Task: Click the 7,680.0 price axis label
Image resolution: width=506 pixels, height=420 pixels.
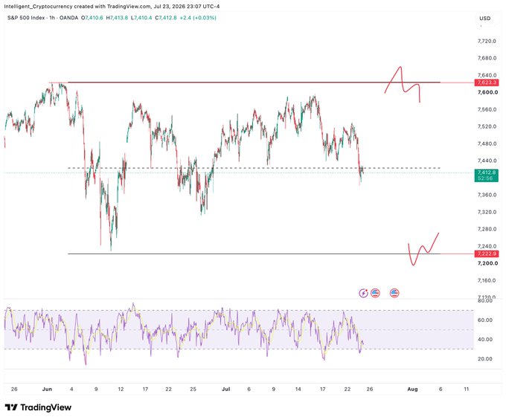Action: pyautogui.click(x=487, y=58)
